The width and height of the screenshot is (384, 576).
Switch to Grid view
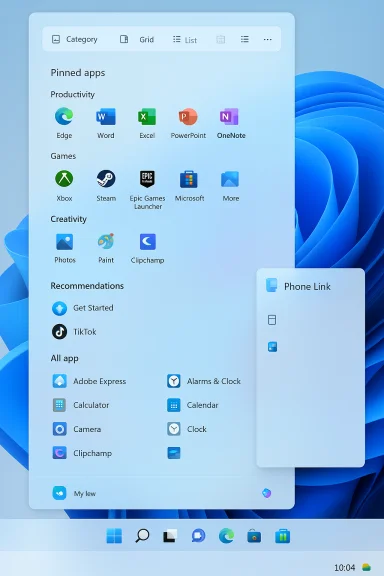pos(137,39)
